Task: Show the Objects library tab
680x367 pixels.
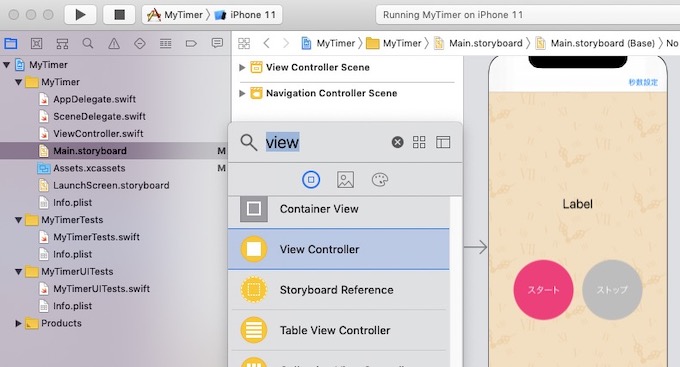Action: pyautogui.click(x=311, y=180)
